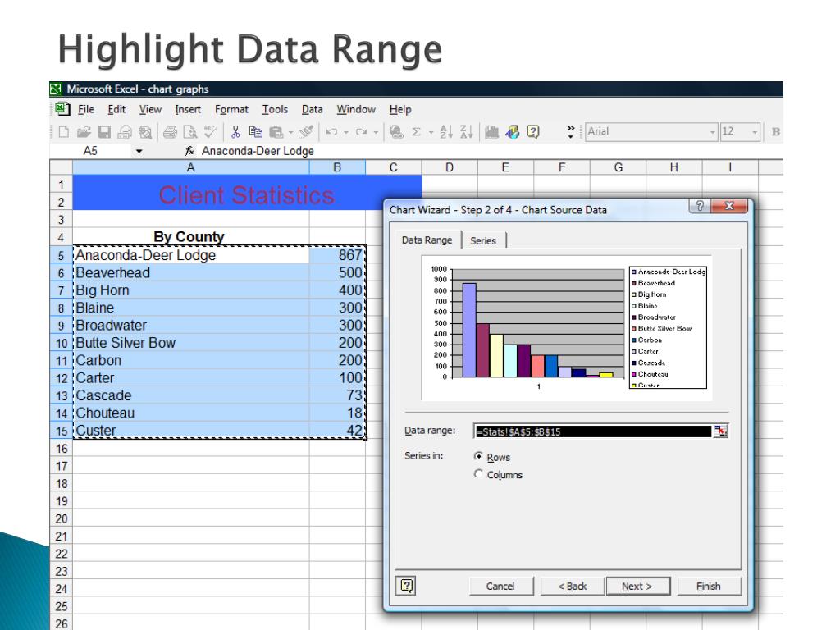Expand the Arial font name dropdown
The width and height of the screenshot is (840, 630).
[x=713, y=131]
